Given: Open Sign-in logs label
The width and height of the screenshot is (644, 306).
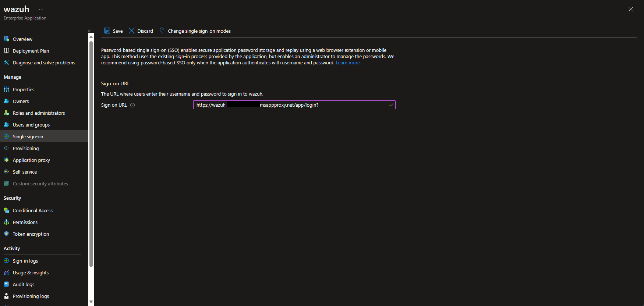Looking at the screenshot, I should (x=25, y=261).
